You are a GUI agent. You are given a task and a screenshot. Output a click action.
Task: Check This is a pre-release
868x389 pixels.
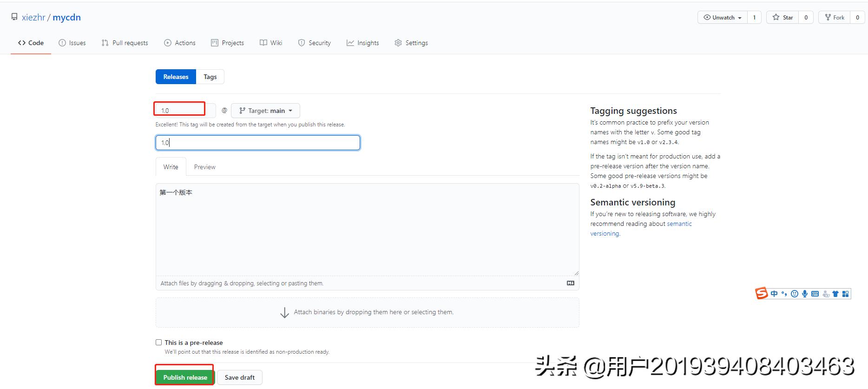[158, 343]
